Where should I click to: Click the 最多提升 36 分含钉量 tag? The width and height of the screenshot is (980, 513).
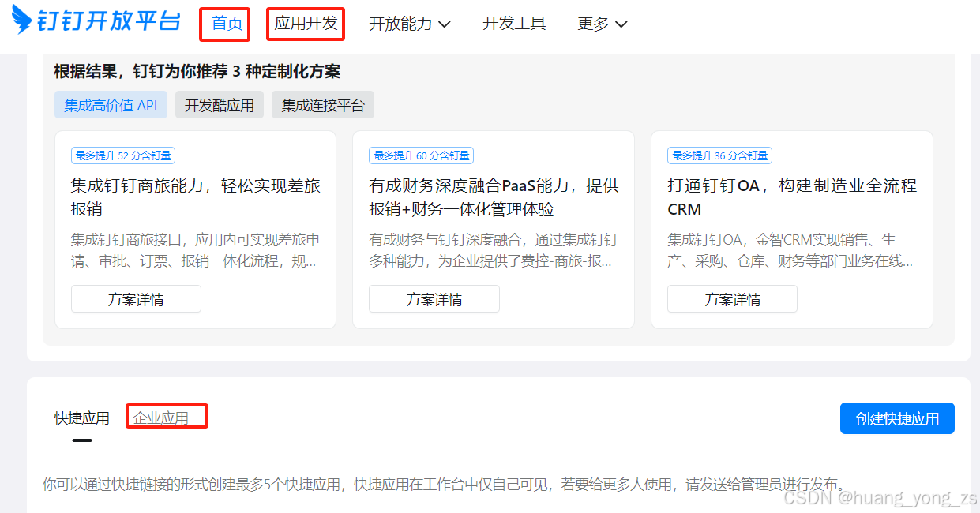719,155
